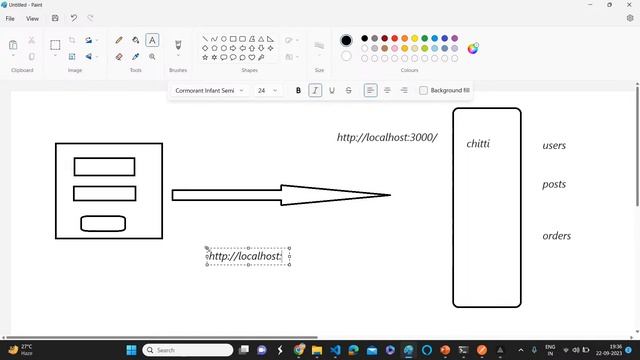Pick the Triangle shape

point(261,39)
